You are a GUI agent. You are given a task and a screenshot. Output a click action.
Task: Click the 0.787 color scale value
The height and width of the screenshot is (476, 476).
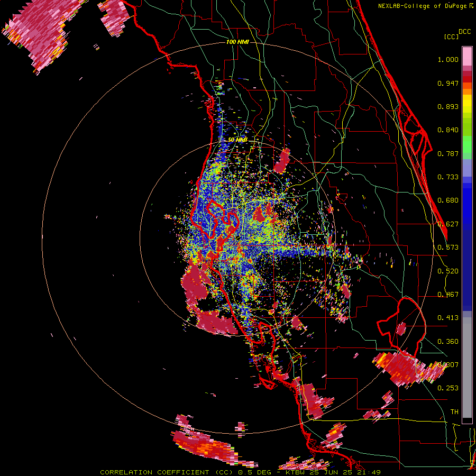click(448, 153)
